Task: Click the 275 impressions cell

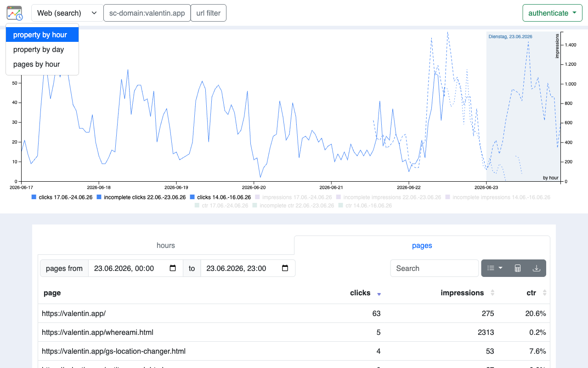Action: tap(488, 313)
